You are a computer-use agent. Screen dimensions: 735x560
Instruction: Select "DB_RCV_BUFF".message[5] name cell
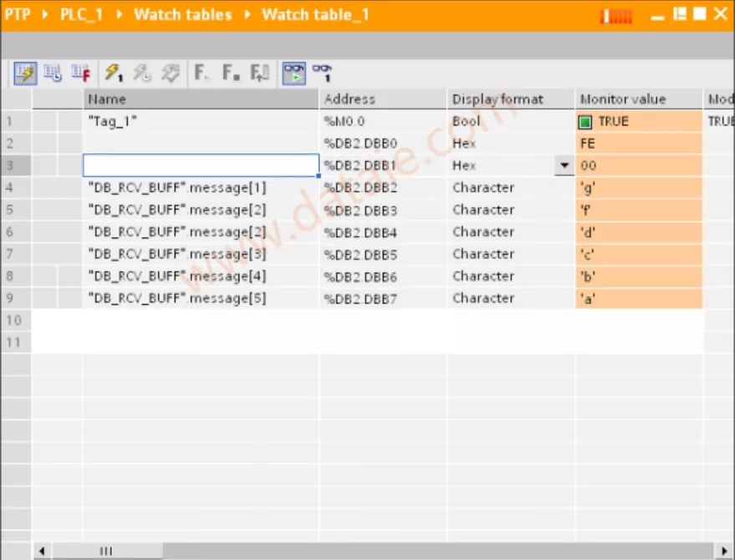coord(201,298)
